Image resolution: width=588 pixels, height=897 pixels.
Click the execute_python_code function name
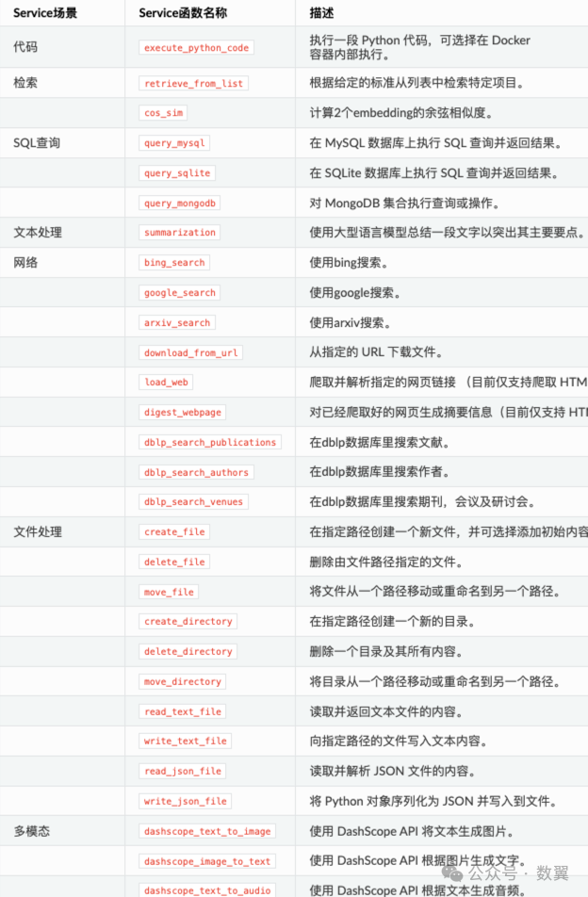[x=196, y=47]
